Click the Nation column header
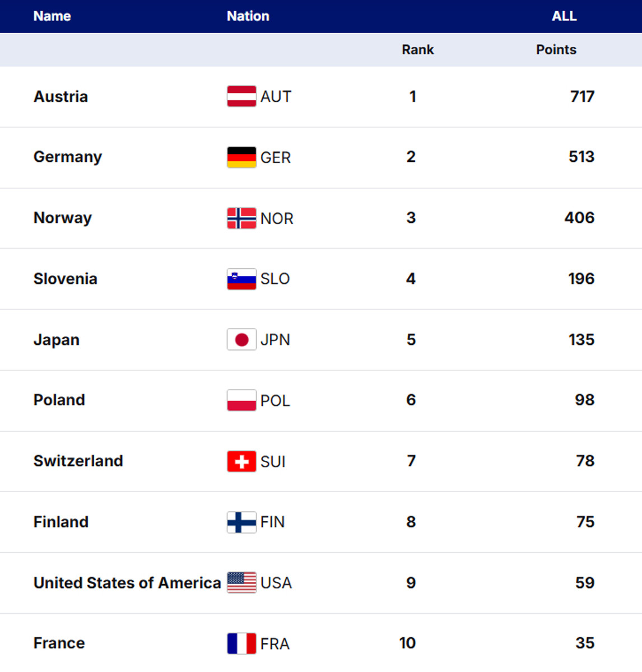The height and width of the screenshot is (672, 642). click(x=248, y=16)
